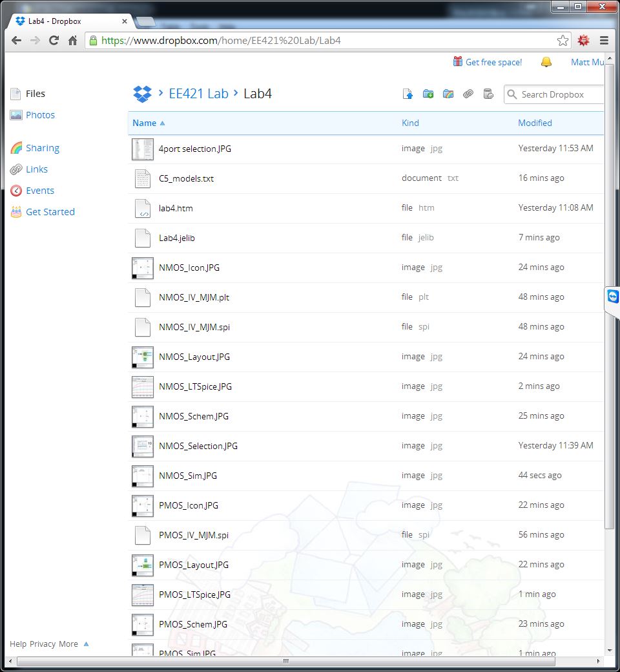The width and height of the screenshot is (620, 672).
Task: Select the NMOS_Sim.JPG file name
Action: point(188,476)
